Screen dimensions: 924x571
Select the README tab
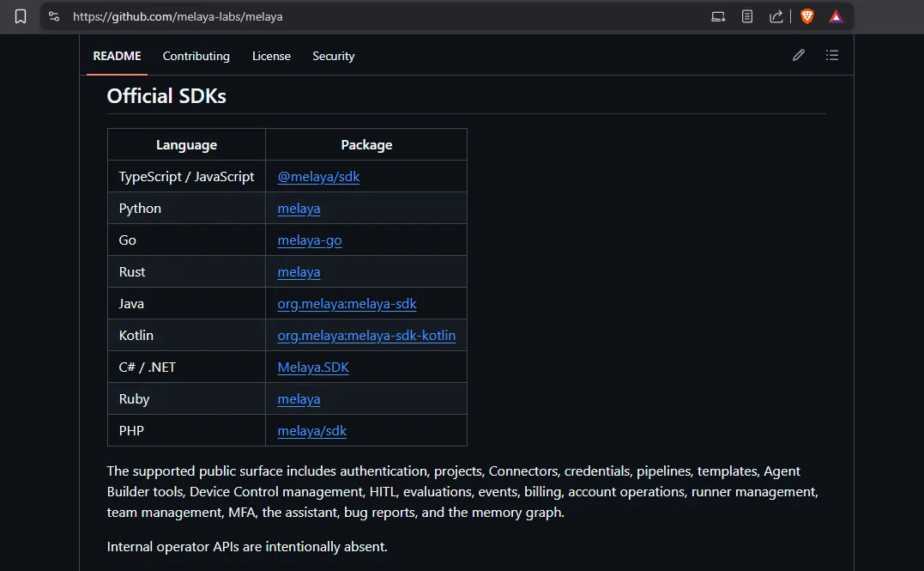tap(117, 56)
